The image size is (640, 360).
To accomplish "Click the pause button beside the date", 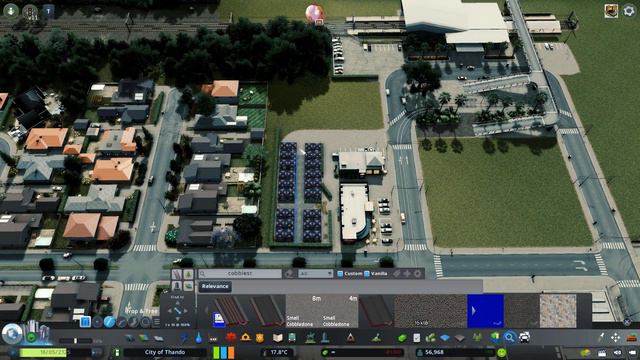I will pos(13,352).
